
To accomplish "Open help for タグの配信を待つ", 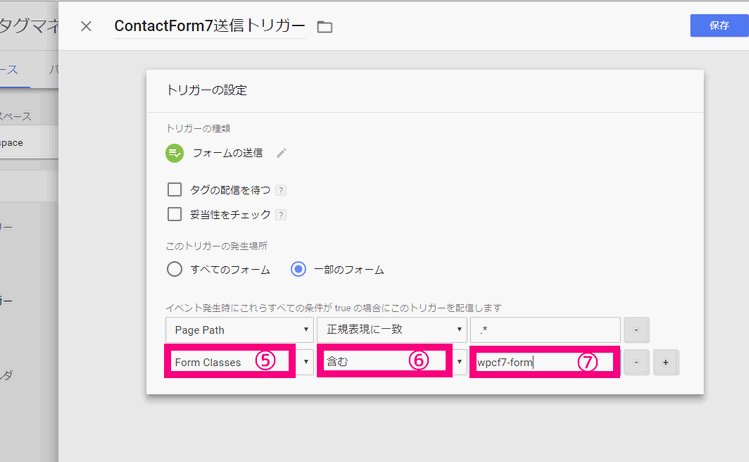I will click(x=281, y=190).
